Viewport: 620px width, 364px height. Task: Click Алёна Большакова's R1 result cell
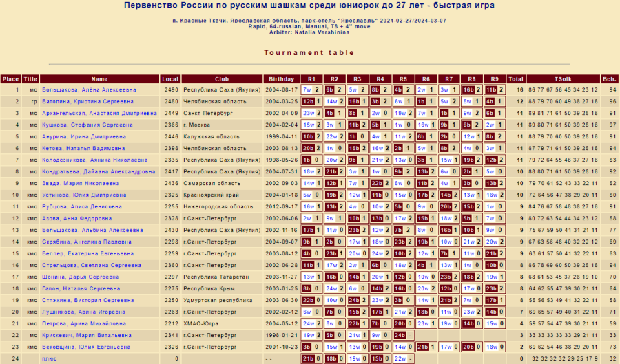(x=311, y=89)
